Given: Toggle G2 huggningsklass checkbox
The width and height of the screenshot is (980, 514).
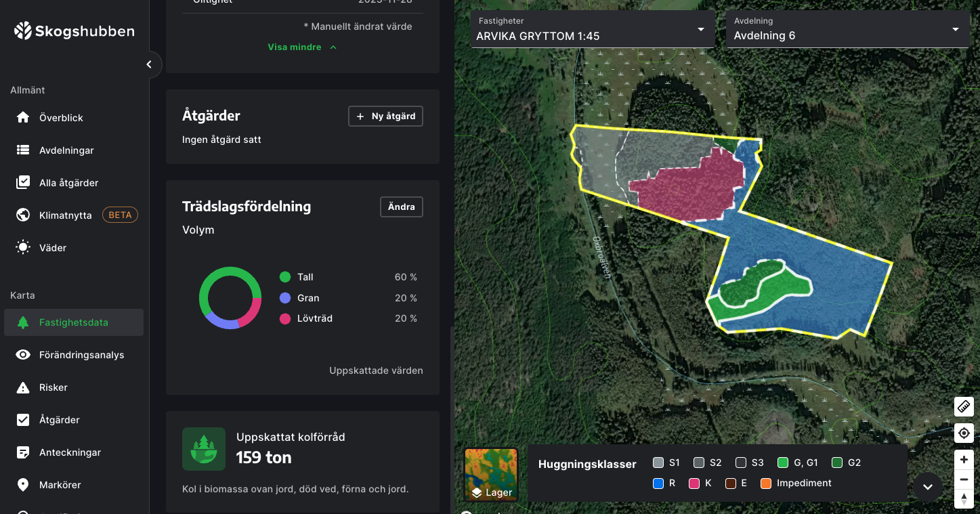Looking at the screenshot, I should pos(837,463).
